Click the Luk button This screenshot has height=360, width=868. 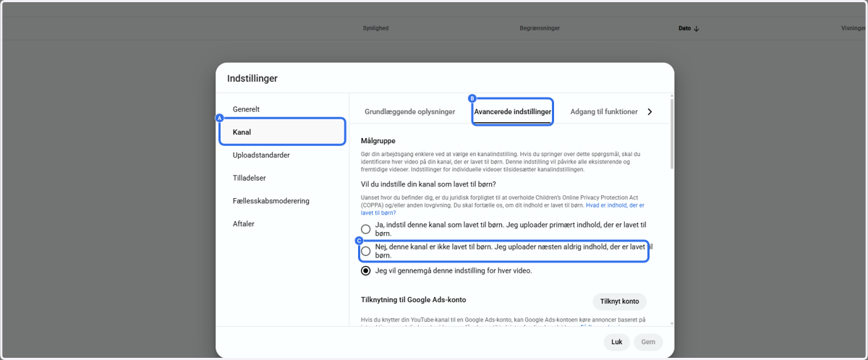click(617, 342)
